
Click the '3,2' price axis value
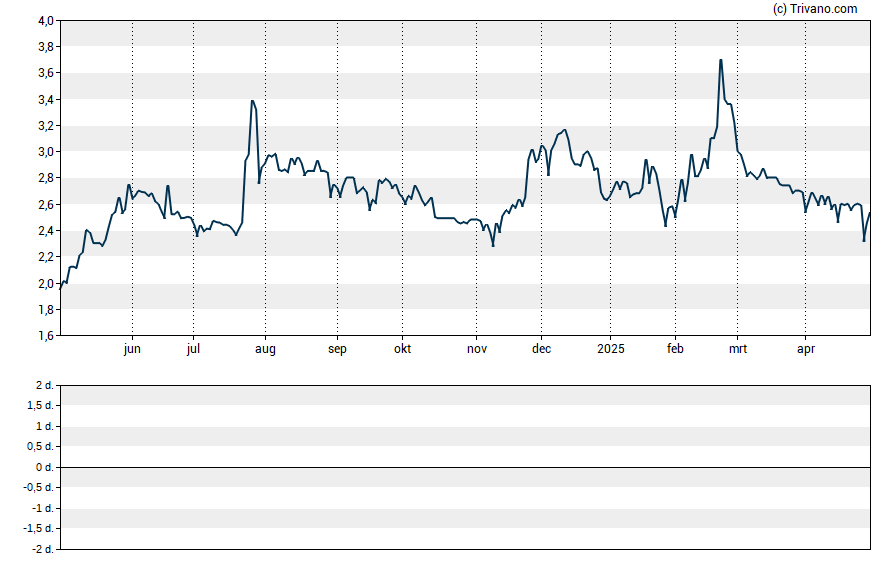click(46, 126)
